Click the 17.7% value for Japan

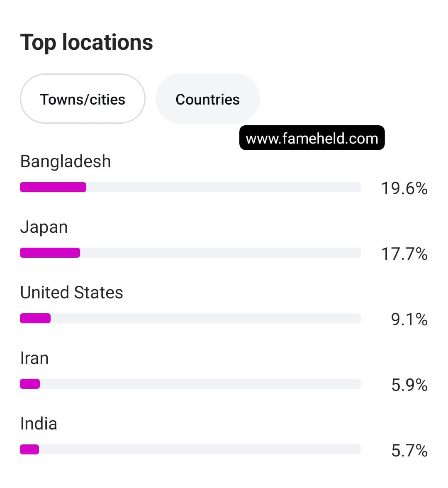pos(404,254)
